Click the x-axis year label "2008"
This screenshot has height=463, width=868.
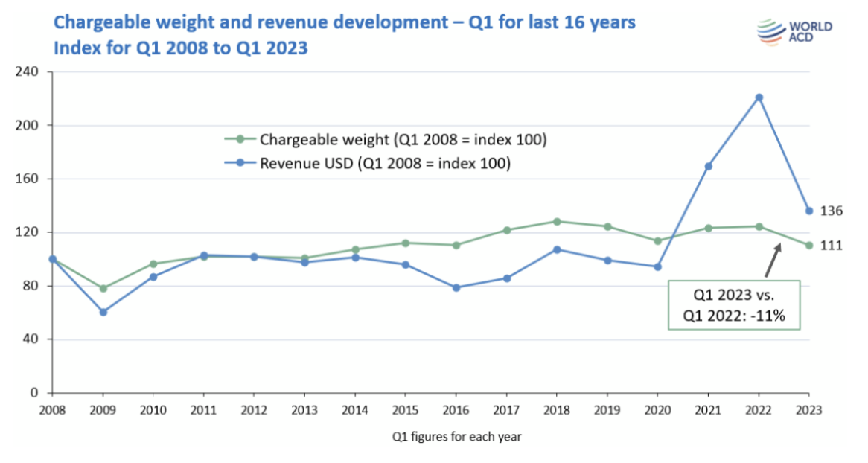click(53, 410)
